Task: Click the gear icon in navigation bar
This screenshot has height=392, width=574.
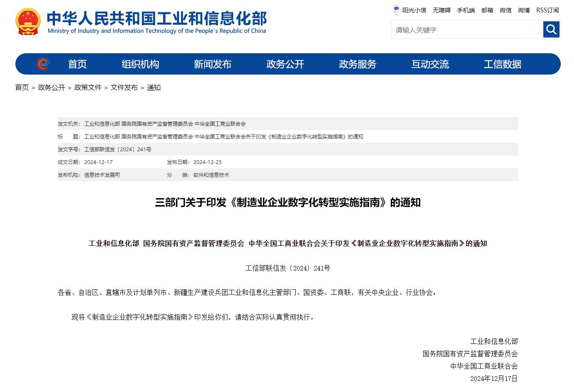Action: (43, 64)
